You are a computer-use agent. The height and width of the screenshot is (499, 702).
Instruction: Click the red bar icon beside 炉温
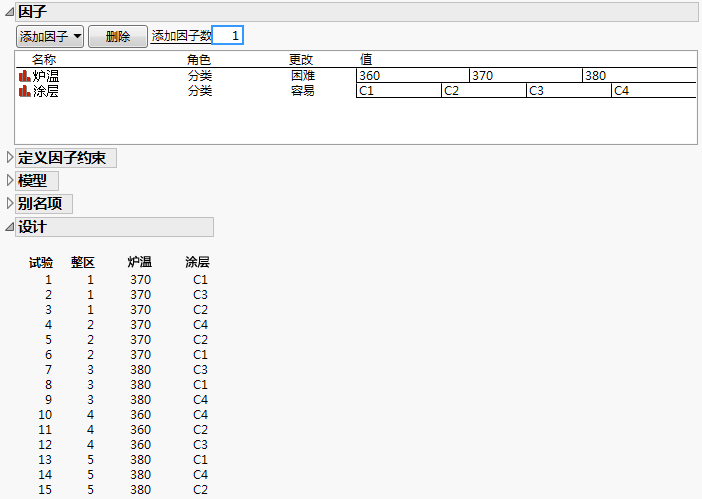coord(24,76)
